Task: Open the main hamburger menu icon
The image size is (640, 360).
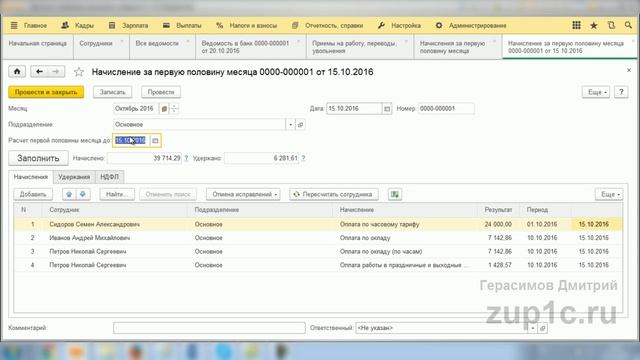Action: coord(14,25)
